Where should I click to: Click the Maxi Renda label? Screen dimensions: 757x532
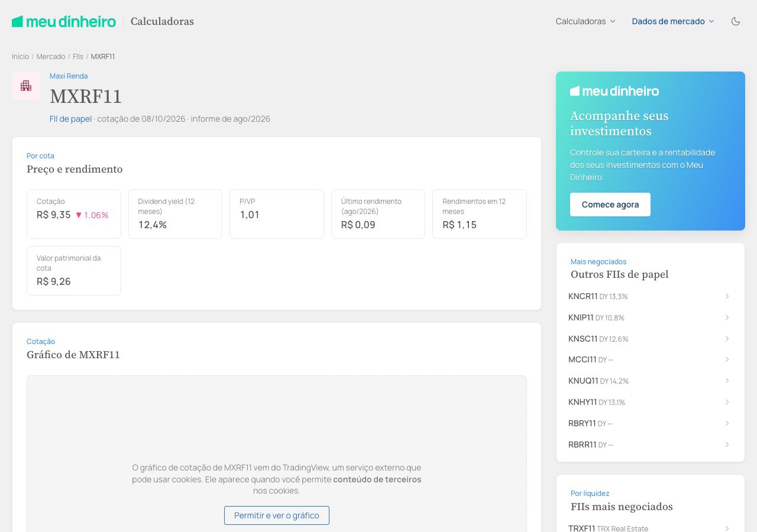(69, 76)
